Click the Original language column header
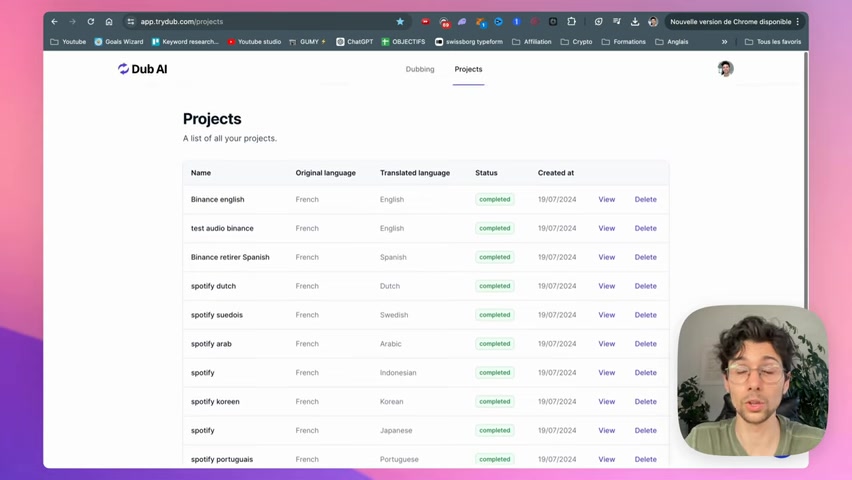 [325, 173]
